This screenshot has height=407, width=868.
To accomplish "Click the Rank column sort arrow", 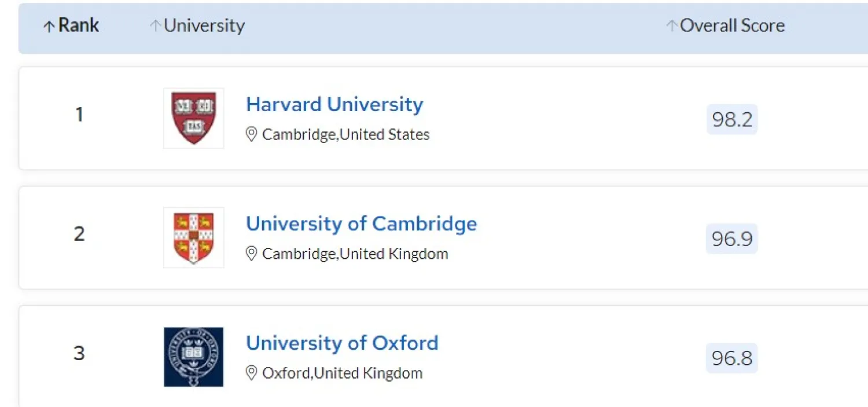I will point(49,27).
